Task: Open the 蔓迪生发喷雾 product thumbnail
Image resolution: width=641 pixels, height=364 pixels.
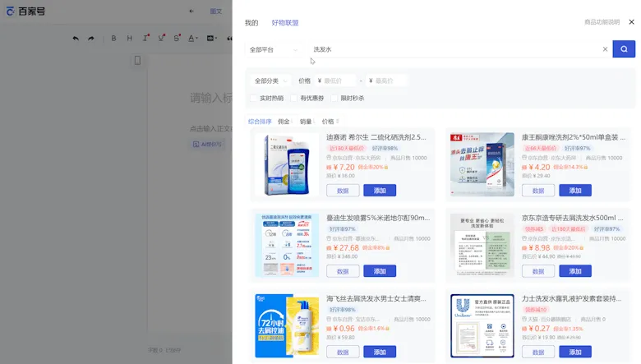Action: pyautogui.click(x=287, y=245)
